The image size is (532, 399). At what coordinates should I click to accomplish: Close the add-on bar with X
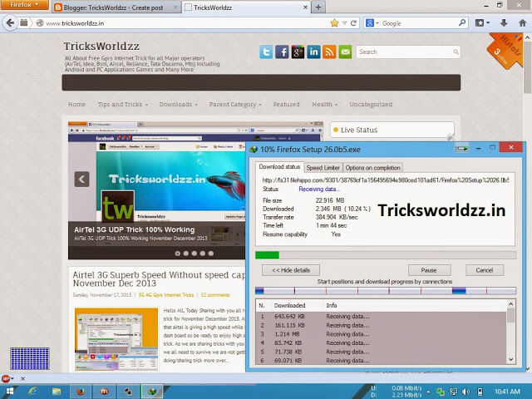click(x=22, y=378)
